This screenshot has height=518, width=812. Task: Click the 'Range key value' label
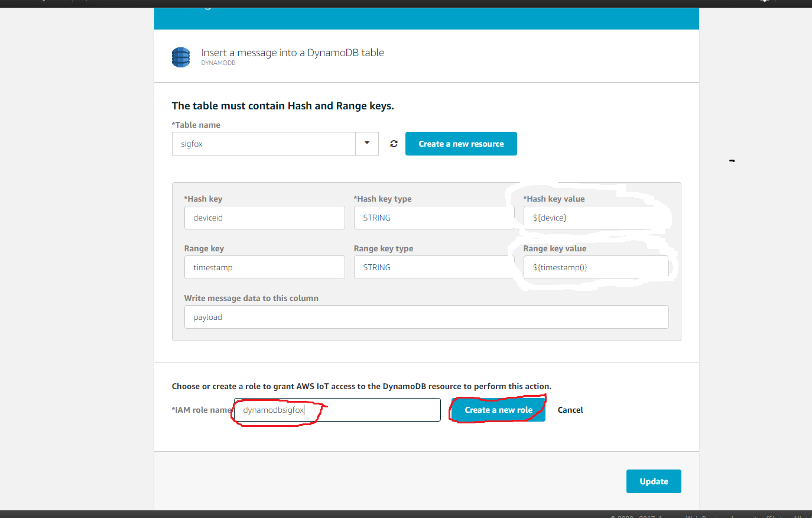[x=555, y=248]
